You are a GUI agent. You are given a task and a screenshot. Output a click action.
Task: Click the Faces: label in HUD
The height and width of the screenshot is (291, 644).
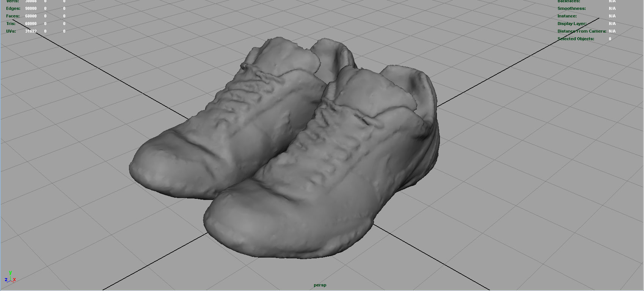[x=13, y=16]
